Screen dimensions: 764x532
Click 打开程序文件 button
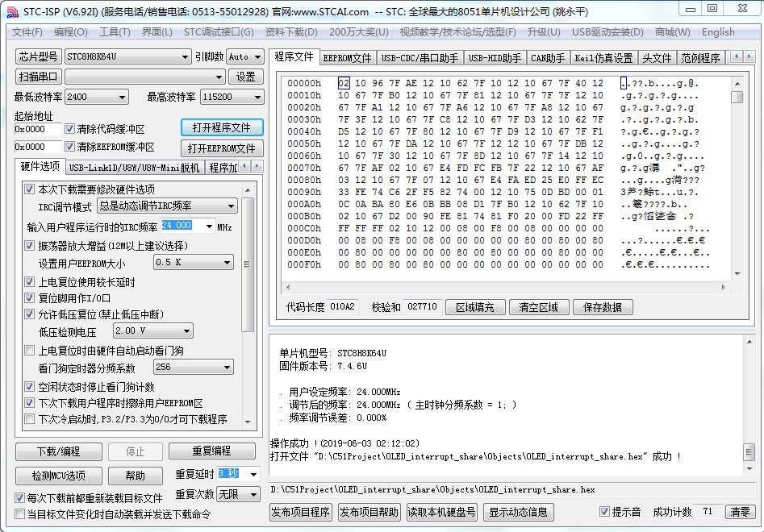pos(222,127)
